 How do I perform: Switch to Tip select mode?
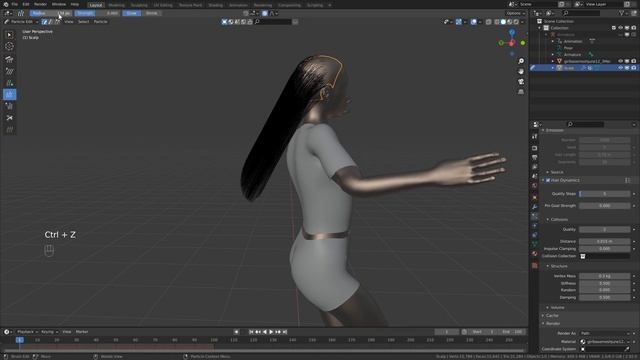[57, 22]
